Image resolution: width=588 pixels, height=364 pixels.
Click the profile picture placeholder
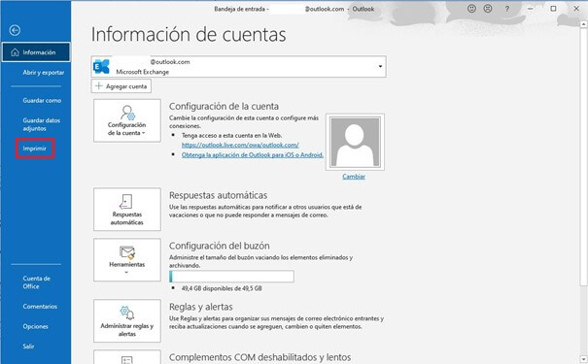point(355,142)
